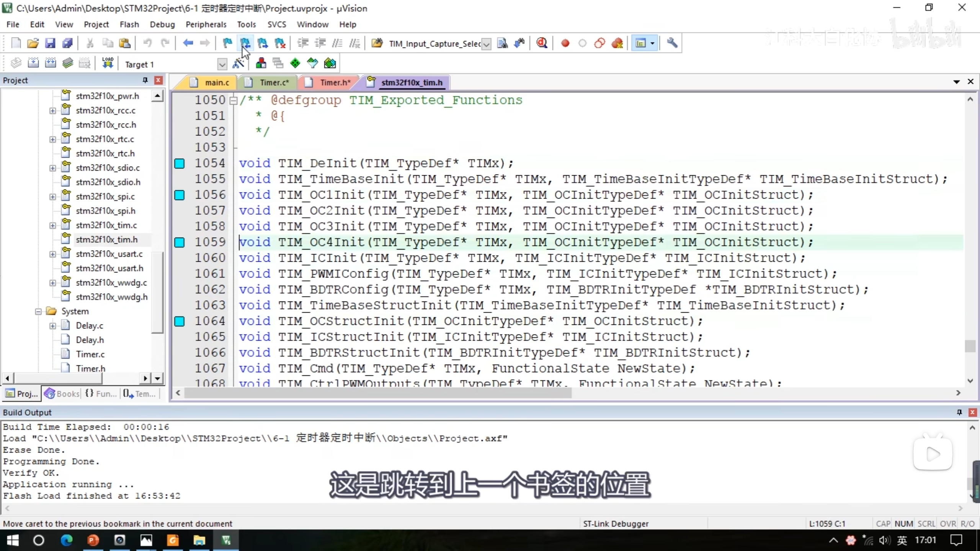Click the Insert/Remove Bookmark flag icon
Screen dimensions: 980x551
coord(227,43)
